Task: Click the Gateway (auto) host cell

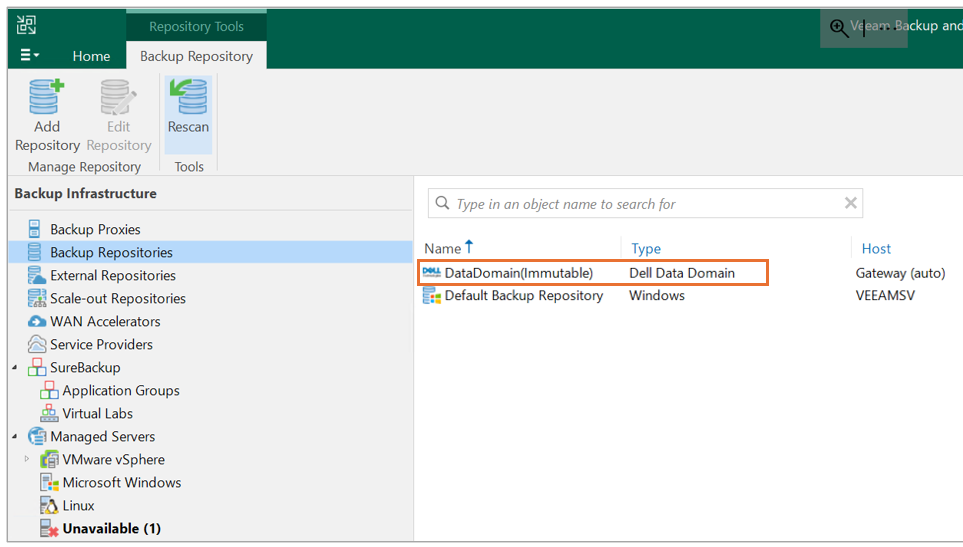Action: pyautogui.click(x=900, y=273)
